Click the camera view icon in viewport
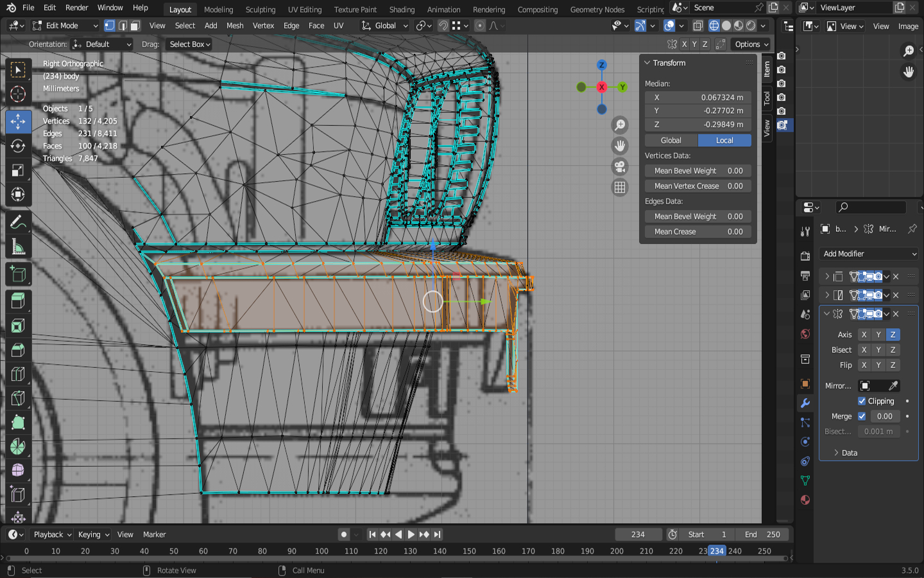This screenshot has width=924, height=578. [620, 167]
